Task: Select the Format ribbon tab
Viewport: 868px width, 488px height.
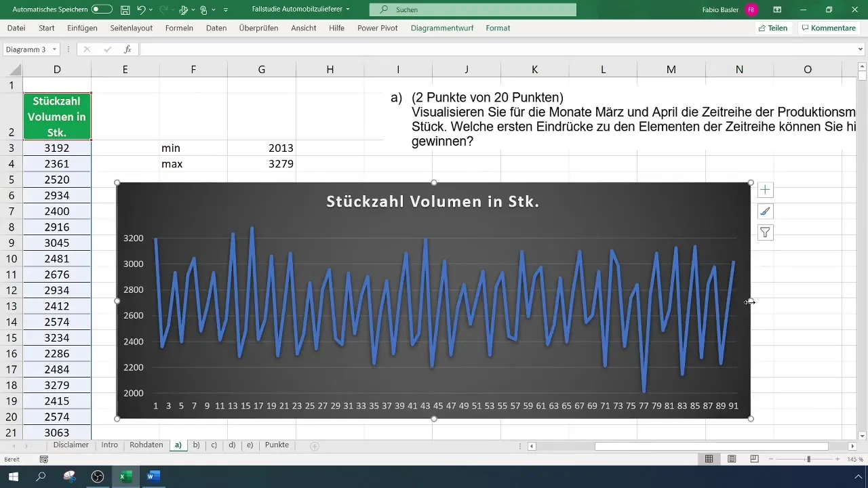Action: click(x=498, y=28)
